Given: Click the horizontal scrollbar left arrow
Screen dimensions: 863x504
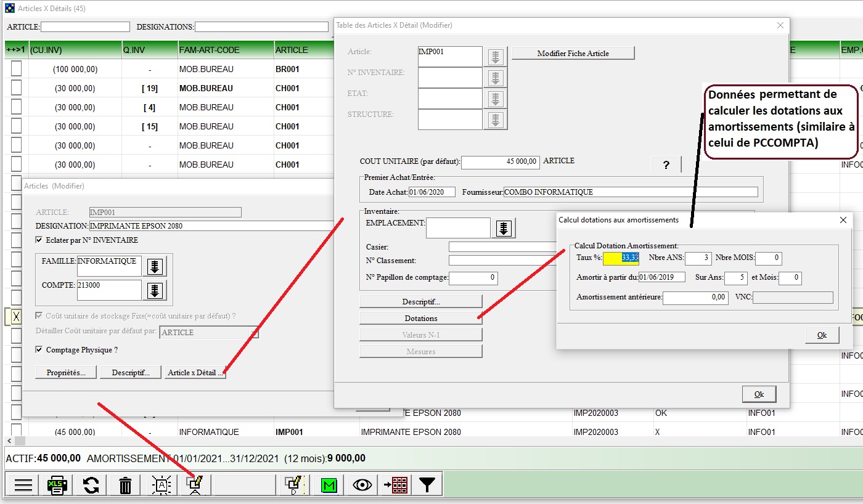Looking at the screenshot, I should pyautogui.click(x=10, y=441).
